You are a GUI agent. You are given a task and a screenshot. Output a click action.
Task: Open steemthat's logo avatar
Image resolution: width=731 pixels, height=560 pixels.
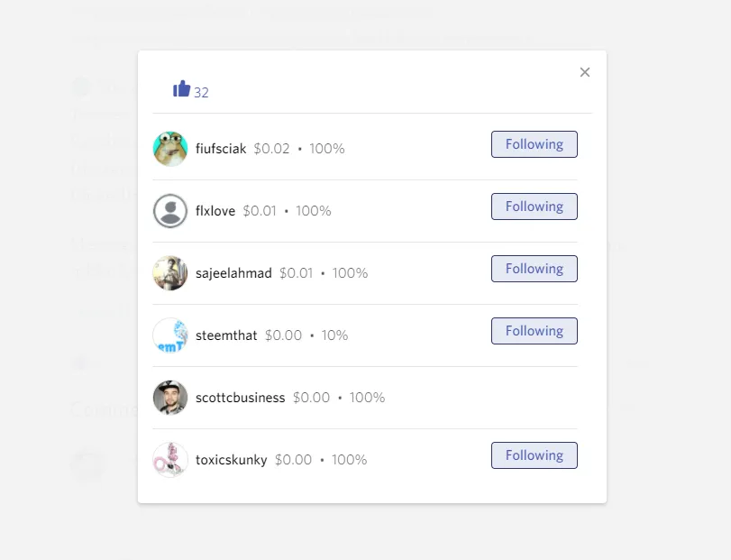[170, 335]
